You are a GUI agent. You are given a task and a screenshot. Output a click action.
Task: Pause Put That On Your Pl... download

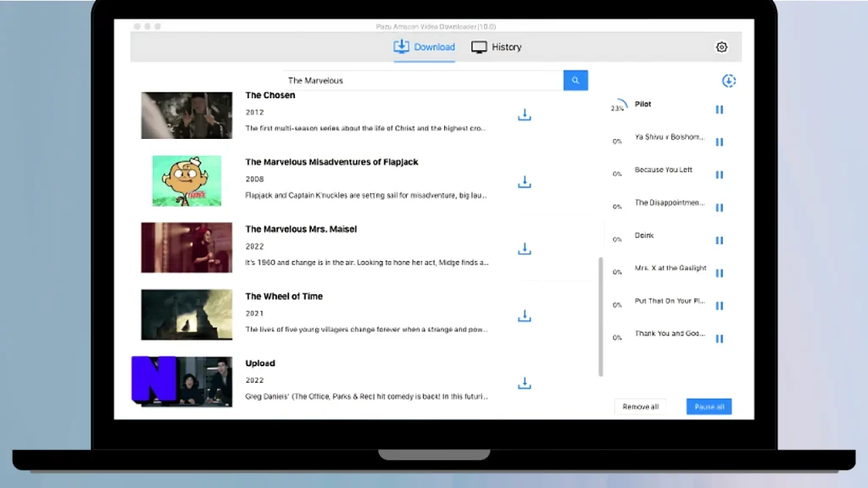point(719,305)
